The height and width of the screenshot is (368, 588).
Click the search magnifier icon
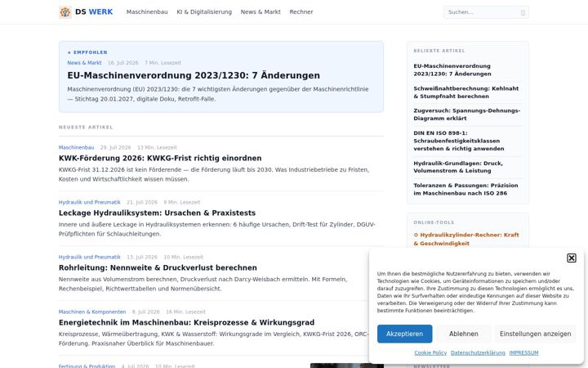pyautogui.click(x=523, y=12)
